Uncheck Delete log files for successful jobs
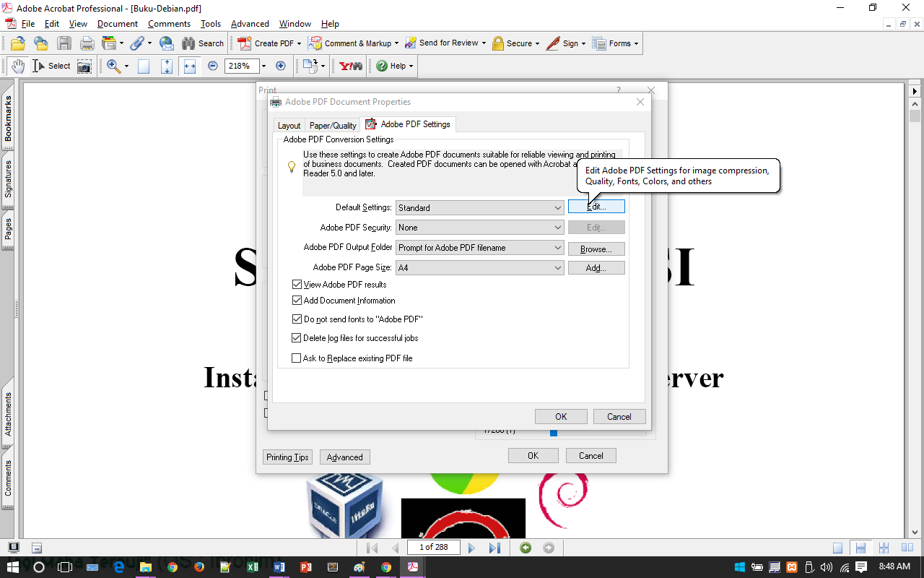This screenshot has width=924, height=578. pyautogui.click(x=297, y=338)
